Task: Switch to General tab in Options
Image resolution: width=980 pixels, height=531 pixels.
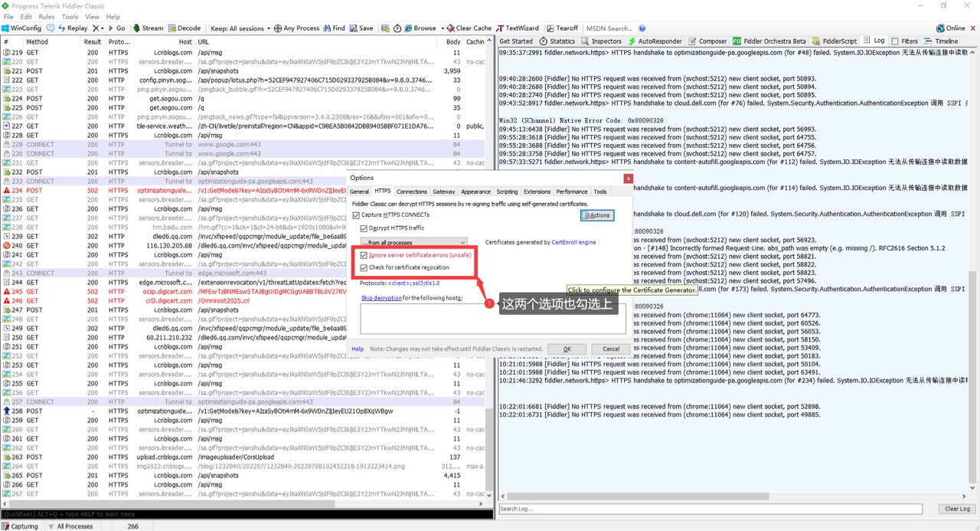Action: (x=359, y=192)
